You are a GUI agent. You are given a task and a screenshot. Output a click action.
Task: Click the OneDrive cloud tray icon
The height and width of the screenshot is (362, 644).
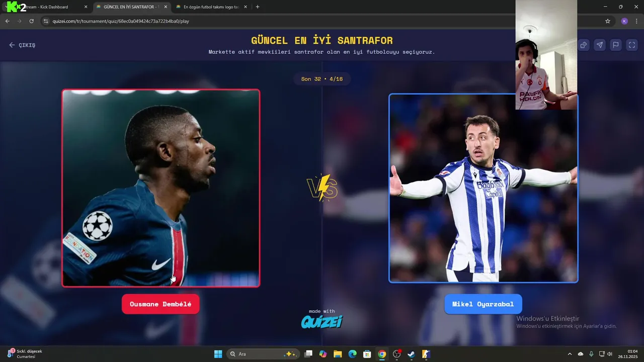(x=581, y=354)
